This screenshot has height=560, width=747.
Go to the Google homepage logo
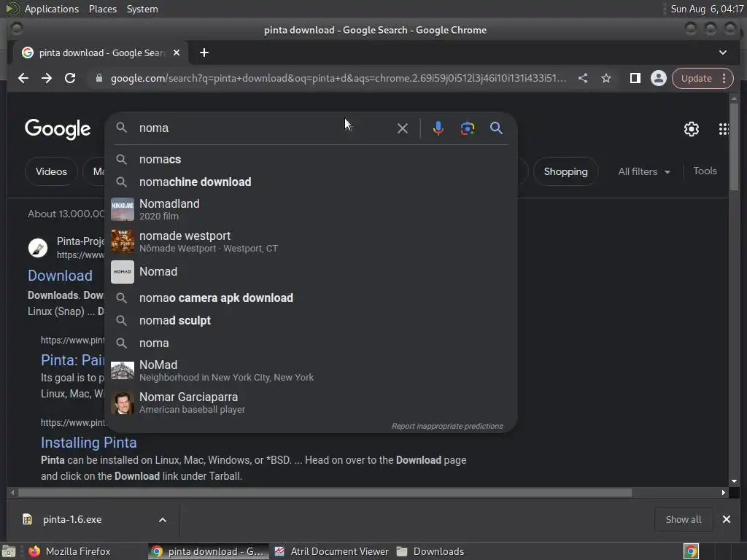tap(58, 129)
